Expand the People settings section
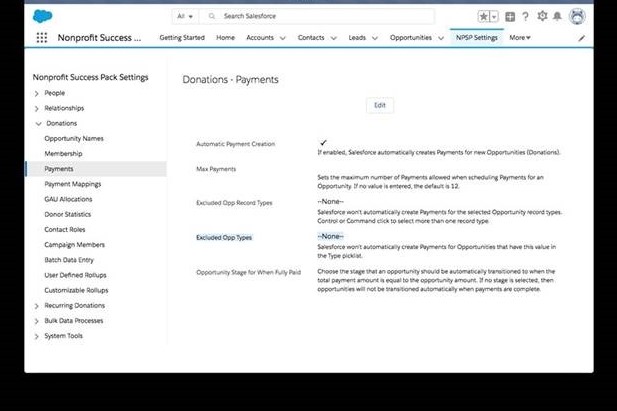Screen dimensions: 617x411 [x=37, y=93]
